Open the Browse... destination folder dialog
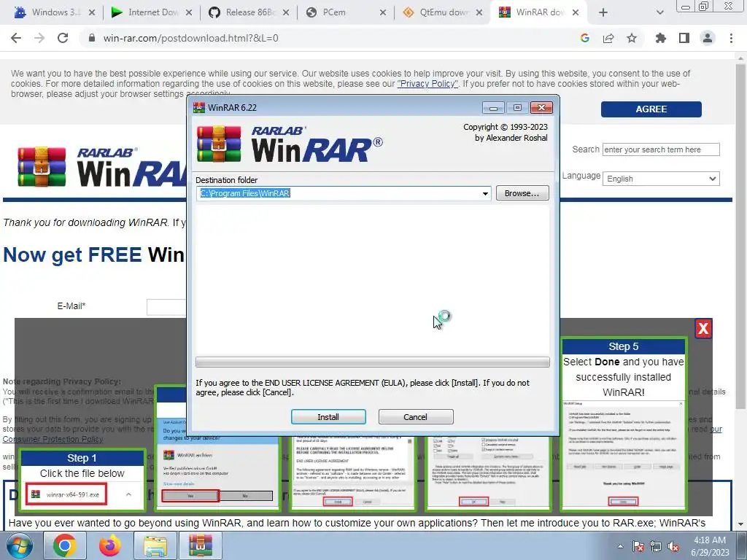The height and width of the screenshot is (560, 747). point(522,192)
